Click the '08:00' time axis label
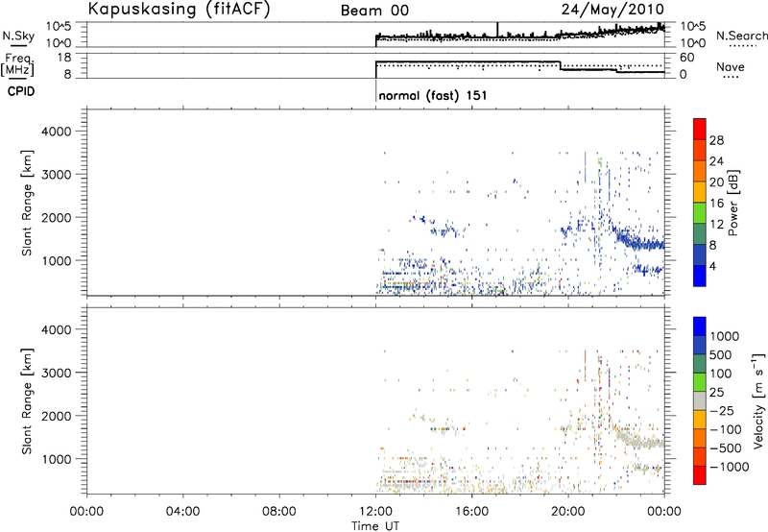Image resolution: width=768 pixels, height=532 pixels. point(279,512)
